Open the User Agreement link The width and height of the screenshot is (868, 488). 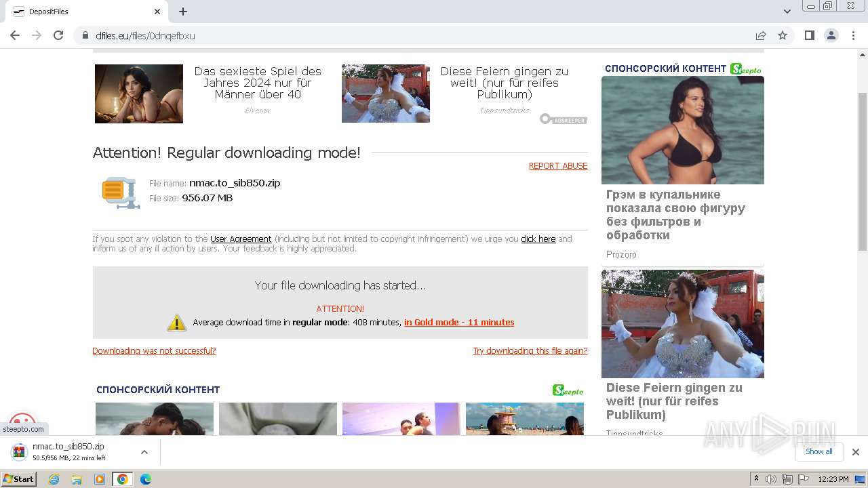[241, 239]
